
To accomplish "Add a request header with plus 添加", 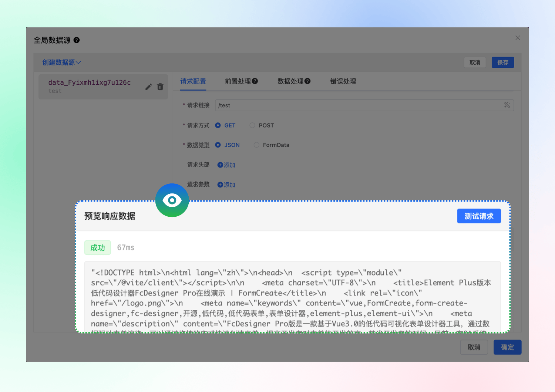I will click(226, 165).
